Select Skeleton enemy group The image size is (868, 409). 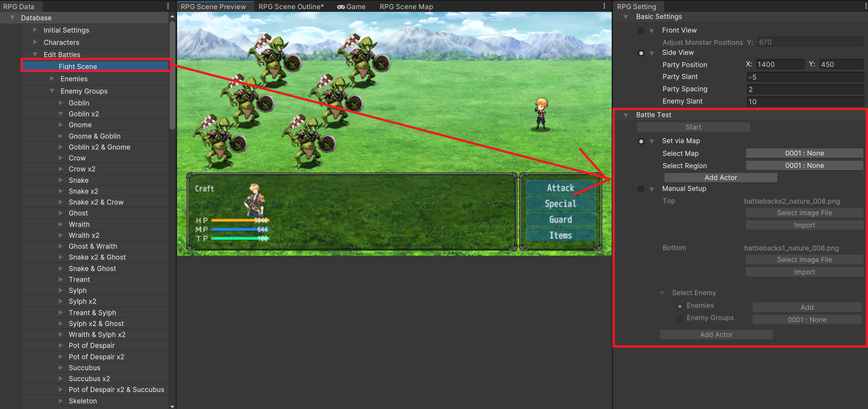point(83,401)
